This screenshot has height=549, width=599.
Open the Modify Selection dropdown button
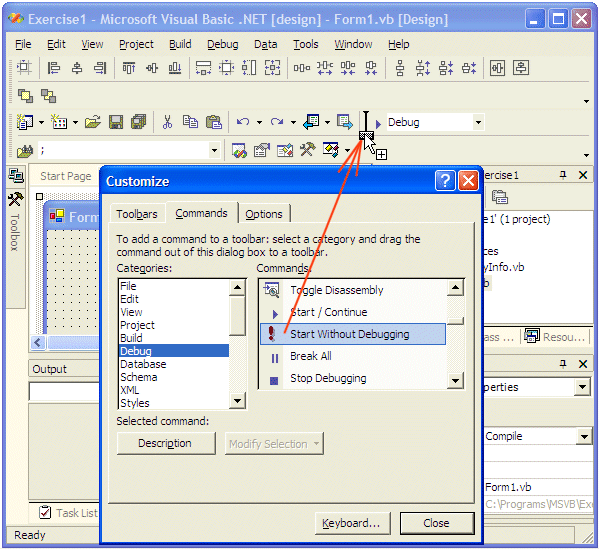pos(274,444)
